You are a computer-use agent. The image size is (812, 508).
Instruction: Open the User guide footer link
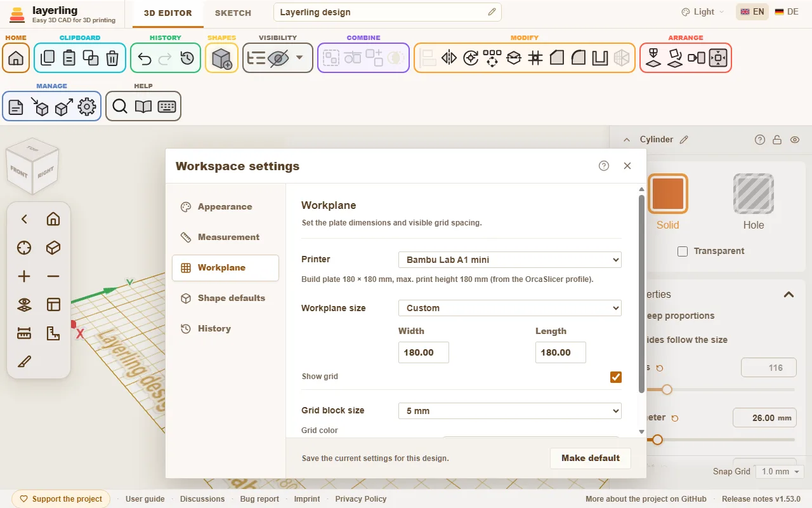click(145, 499)
